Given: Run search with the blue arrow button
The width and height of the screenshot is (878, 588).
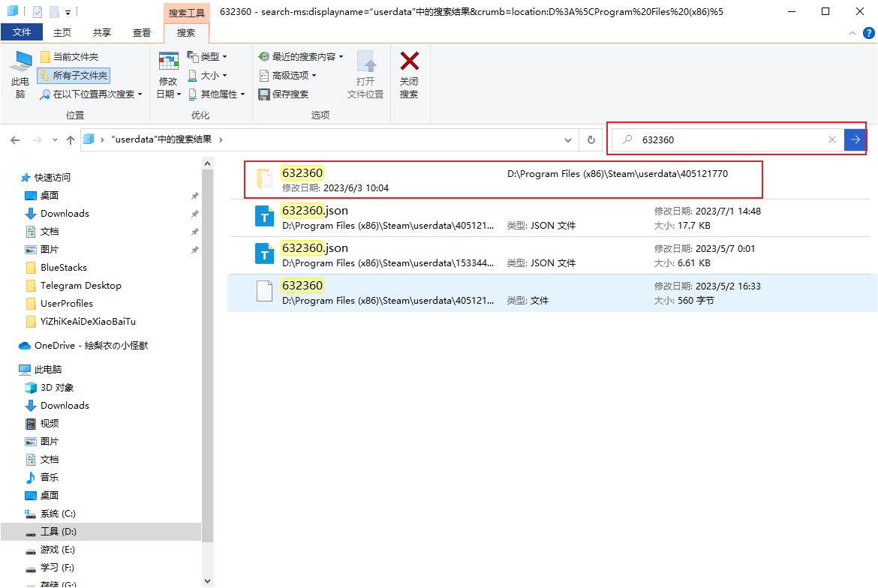Looking at the screenshot, I should [855, 139].
